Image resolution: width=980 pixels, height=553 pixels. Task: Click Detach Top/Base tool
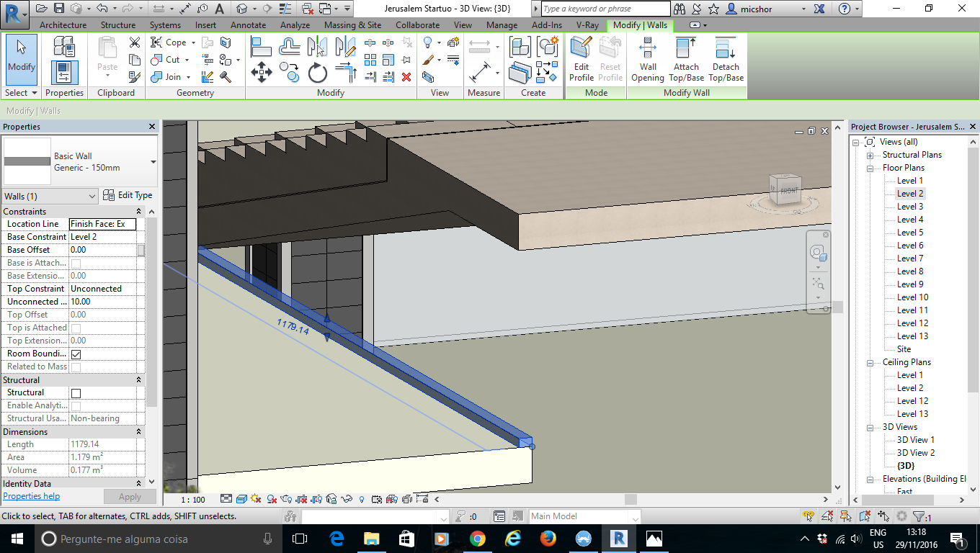[726, 60]
